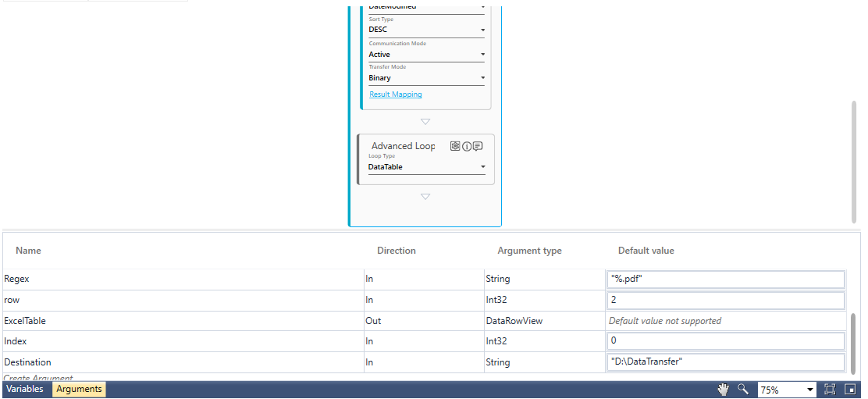
Task: Expand the Transfer Mode Binary dropdown
Action: (x=482, y=78)
